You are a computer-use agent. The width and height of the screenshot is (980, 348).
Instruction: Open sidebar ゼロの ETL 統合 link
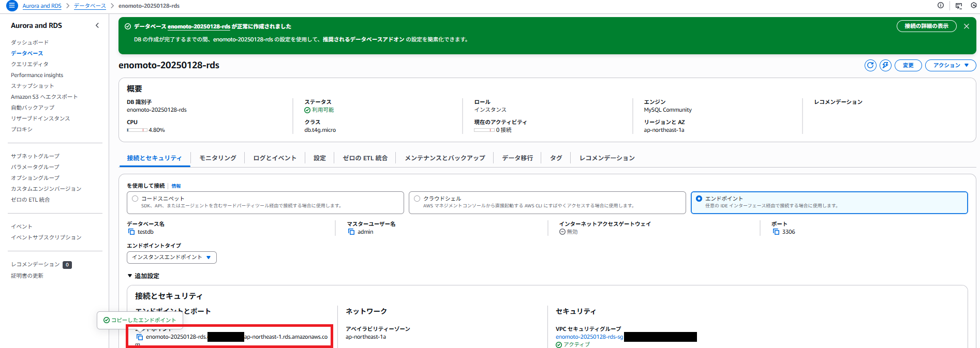(x=31, y=200)
